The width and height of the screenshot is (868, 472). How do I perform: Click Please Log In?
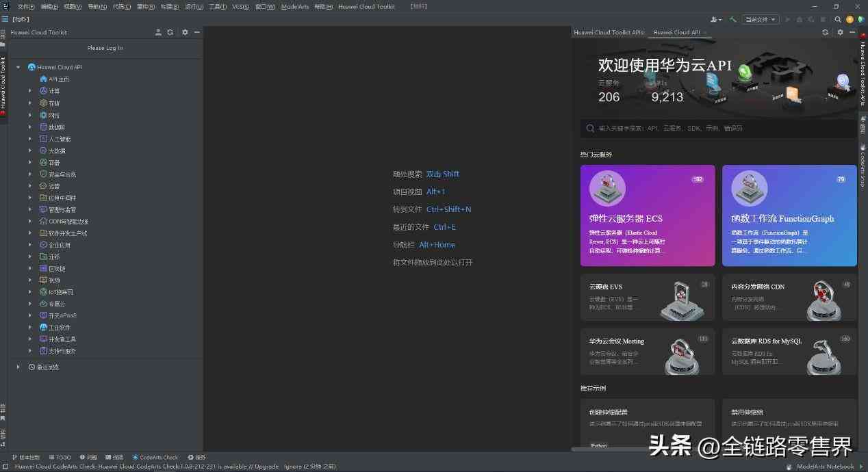click(105, 48)
